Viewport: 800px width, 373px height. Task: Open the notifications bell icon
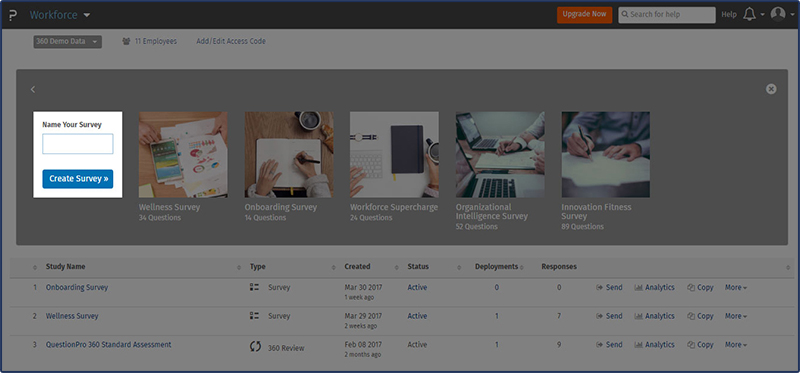[x=749, y=14]
